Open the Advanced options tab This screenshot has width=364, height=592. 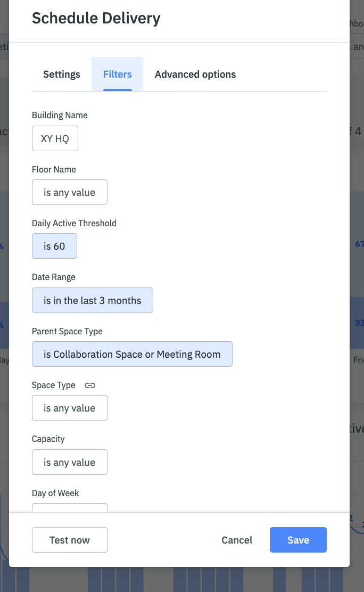pyautogui.click(x=195, y=75)
